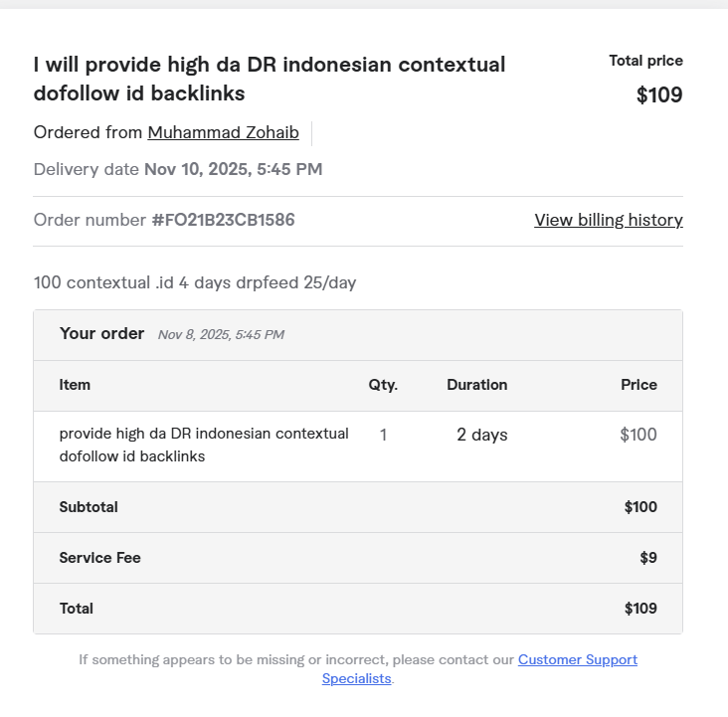Image resolution: width=728 pixels, height=717 pixels.
Task: Click the Qty. column header
Action: click(383, 385)
